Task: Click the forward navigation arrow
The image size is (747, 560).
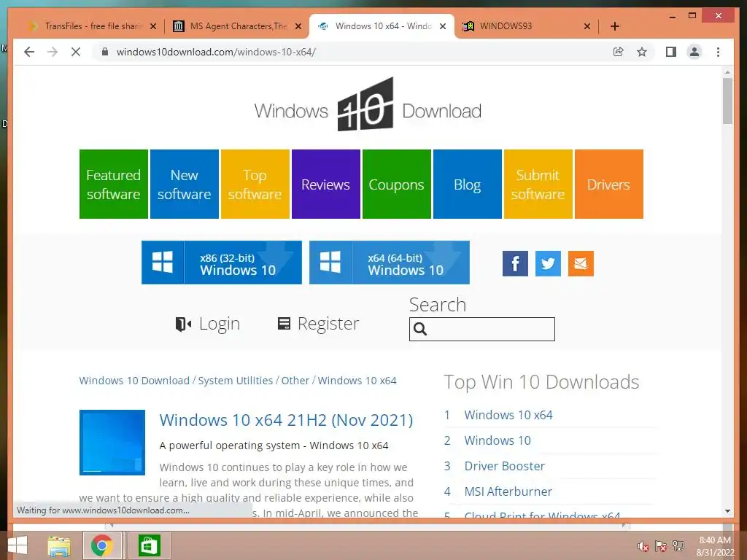Action: pyautogui.click(x=53, y=52)
